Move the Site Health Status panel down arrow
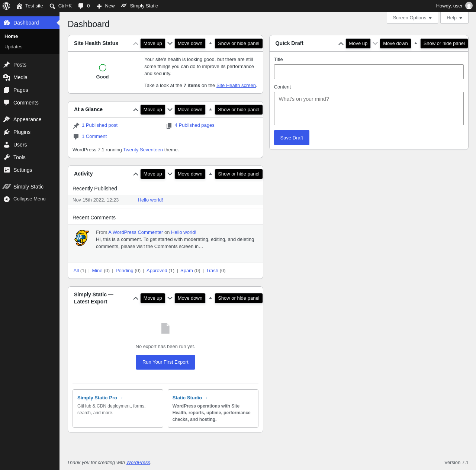476x470 pixels. (x=170, y=44)
